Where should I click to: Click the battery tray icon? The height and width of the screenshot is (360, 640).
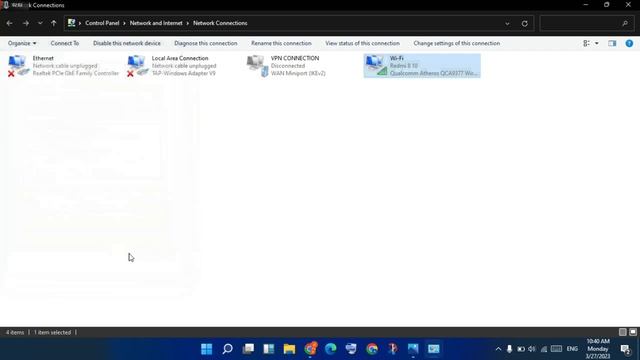point(521,349)
